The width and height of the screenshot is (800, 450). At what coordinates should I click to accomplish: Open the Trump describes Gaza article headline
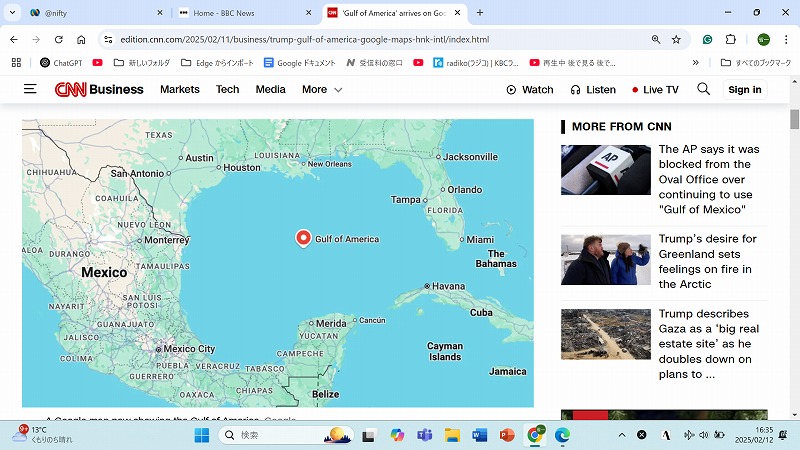[709, 344]
